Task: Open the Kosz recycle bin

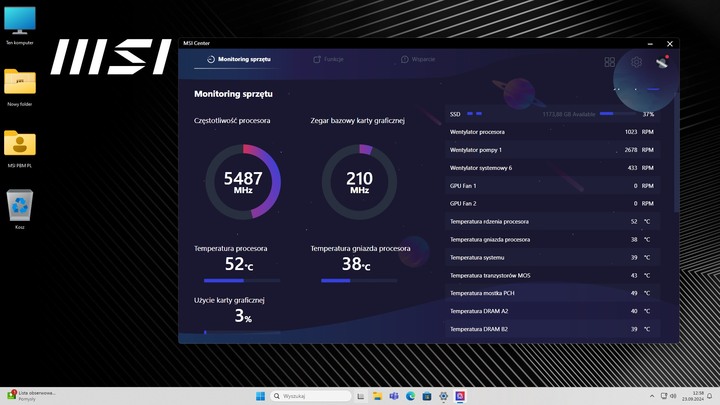Action: (x=20, y=207)
